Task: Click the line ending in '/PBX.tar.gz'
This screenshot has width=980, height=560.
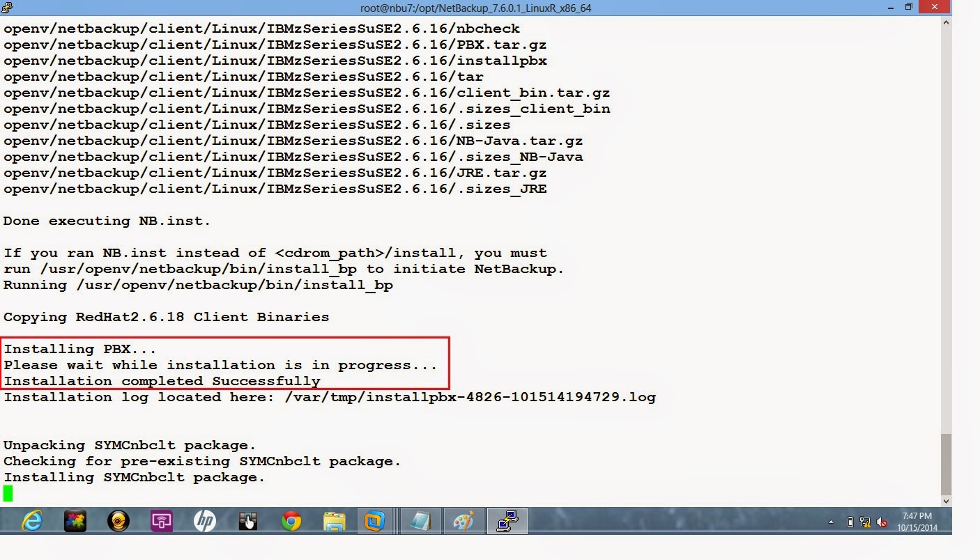Action: (x=275, y=45)
